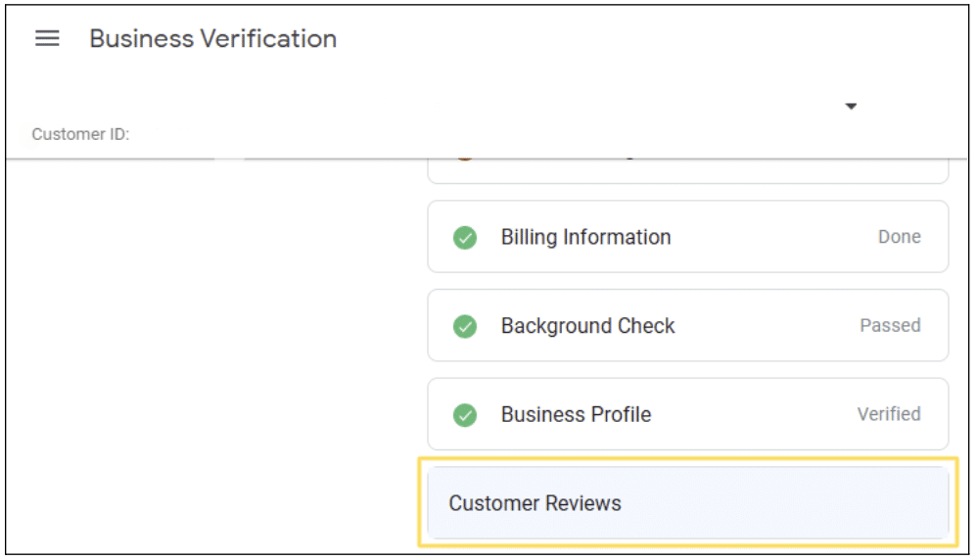
Task: Open the hamburger navigation menu
Action: (47, 38)
